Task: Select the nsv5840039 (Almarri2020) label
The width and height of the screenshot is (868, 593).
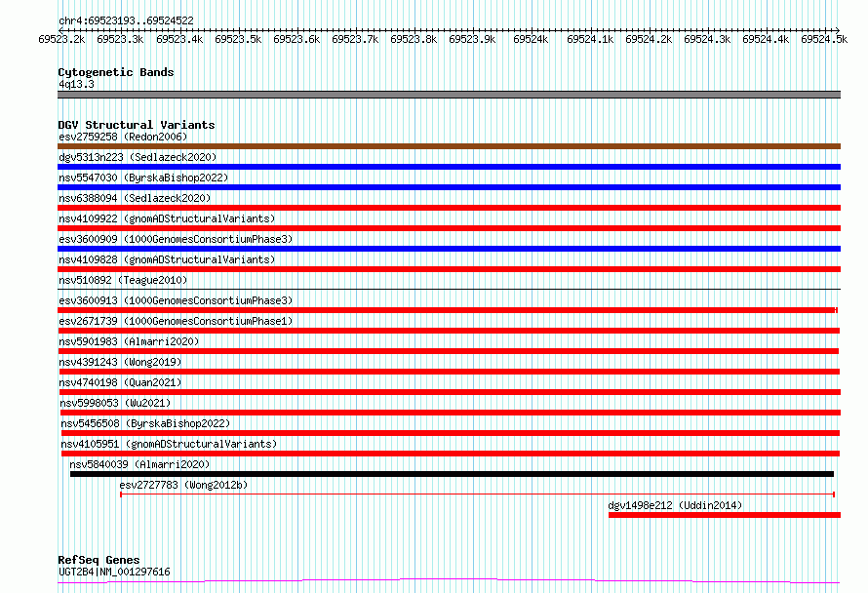Action: (x=139, y=464)
